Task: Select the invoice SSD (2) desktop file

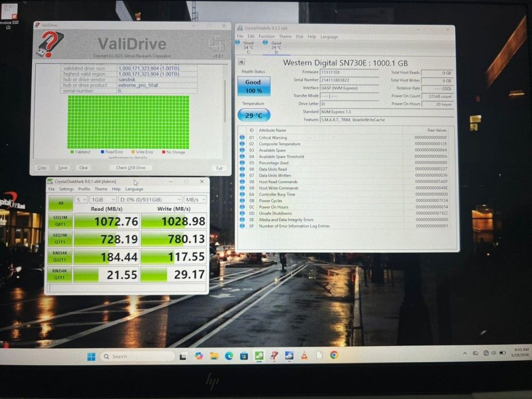Action: tap(9, 15)
